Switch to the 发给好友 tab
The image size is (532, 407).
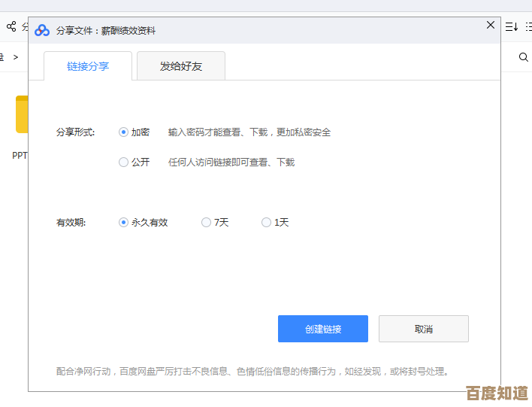(181, 66)
